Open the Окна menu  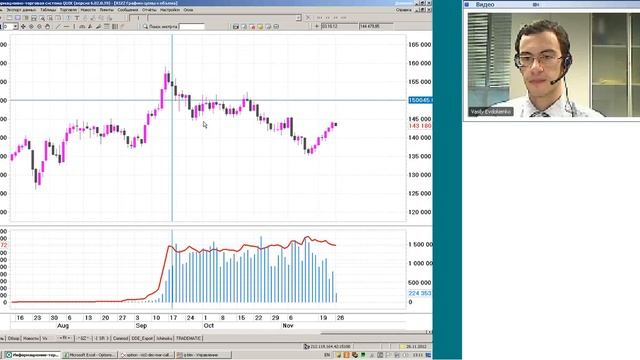pos(188,10)
